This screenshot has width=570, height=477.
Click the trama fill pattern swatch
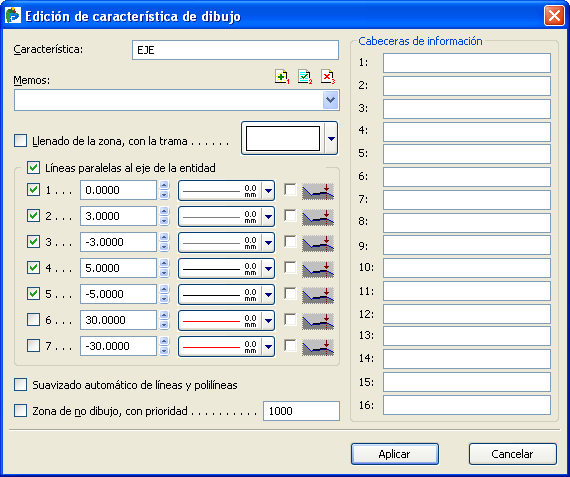tap(283, 139)
